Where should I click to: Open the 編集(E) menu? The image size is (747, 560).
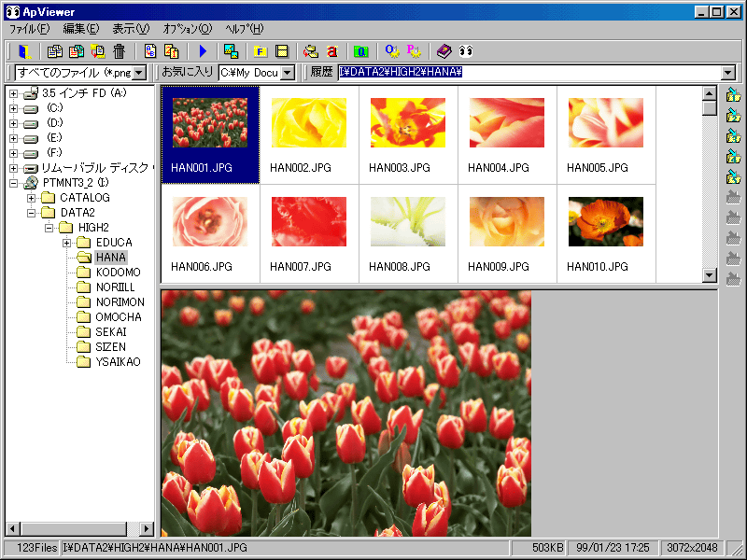pyautogui.click(x=81, y=29)
